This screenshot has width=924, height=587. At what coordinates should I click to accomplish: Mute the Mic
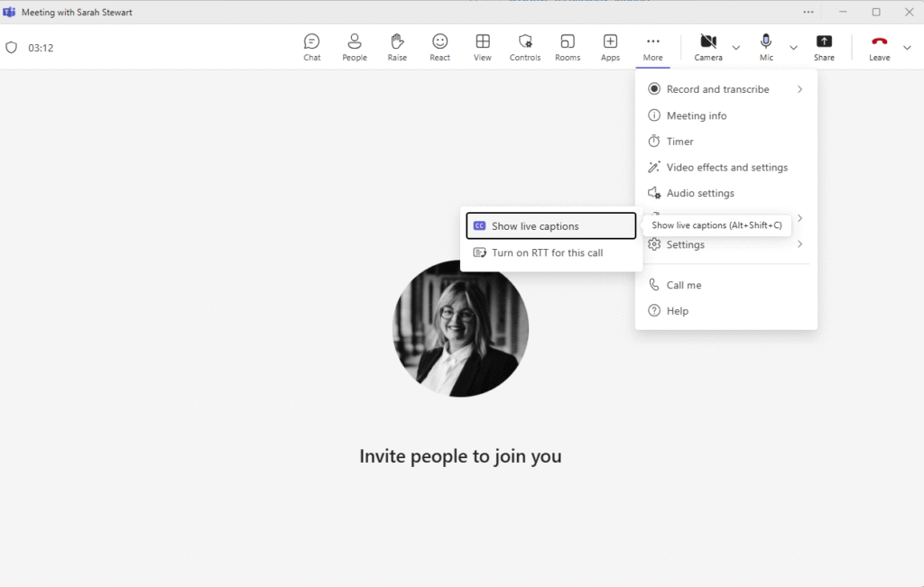[766, 47]
